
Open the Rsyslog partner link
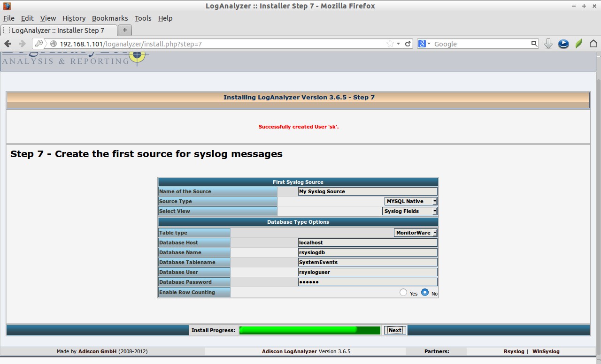click(x=514, y=351)
